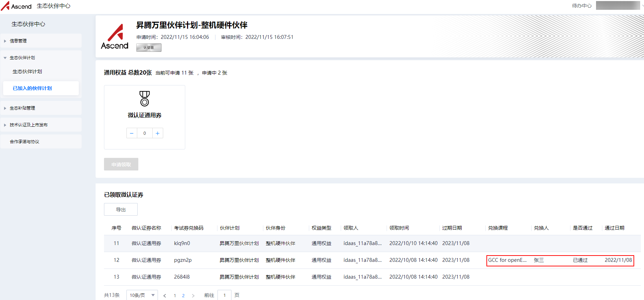The image size is (644, 300).
Task: Expand the 信息管理 menu
Action: click(x=41, y=41)
